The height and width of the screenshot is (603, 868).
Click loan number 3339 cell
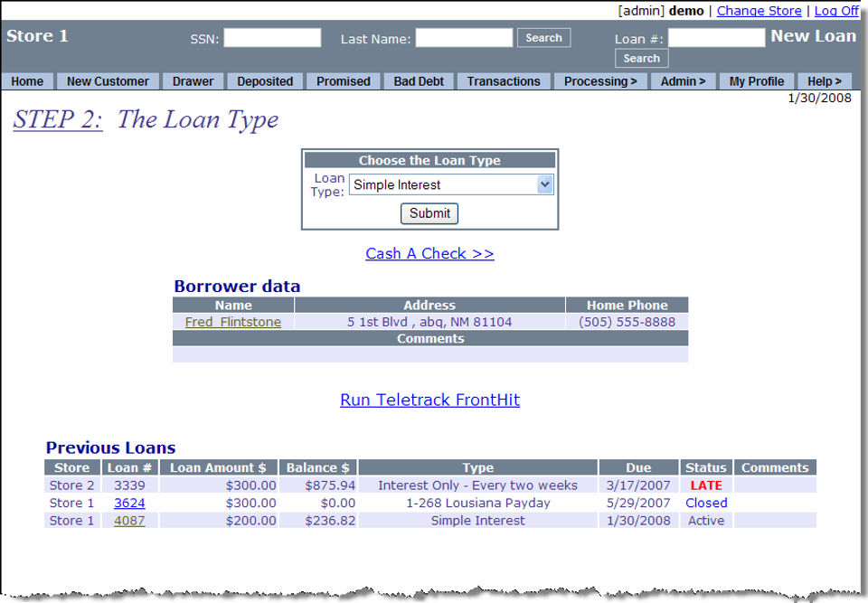point(129,485)
